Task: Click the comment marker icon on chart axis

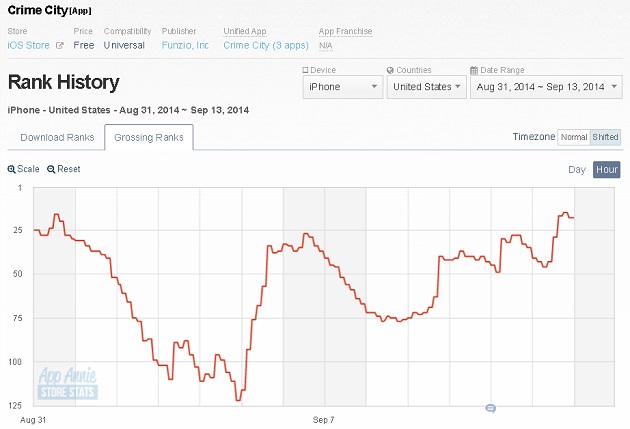Action: point(491,409)
